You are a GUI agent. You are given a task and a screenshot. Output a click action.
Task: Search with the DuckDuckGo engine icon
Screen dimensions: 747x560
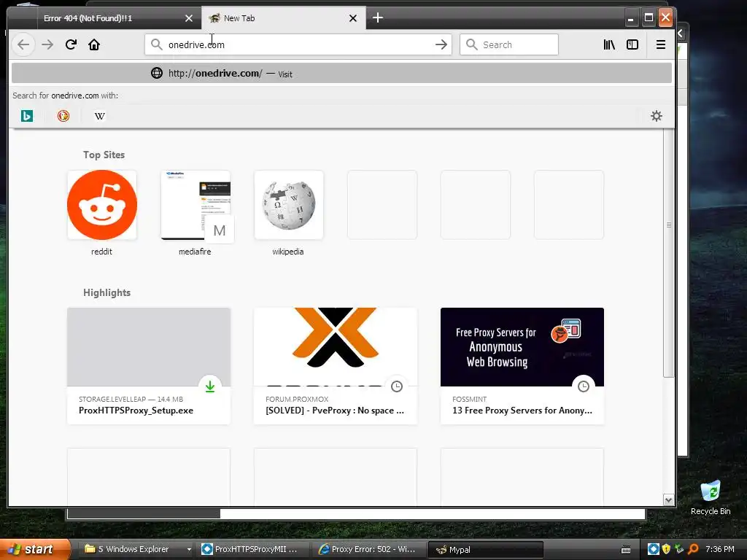click(x=63, y=116)
